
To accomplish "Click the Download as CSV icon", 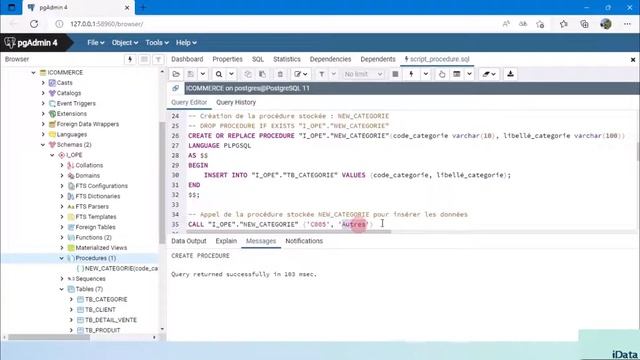I will click(510, 74).
